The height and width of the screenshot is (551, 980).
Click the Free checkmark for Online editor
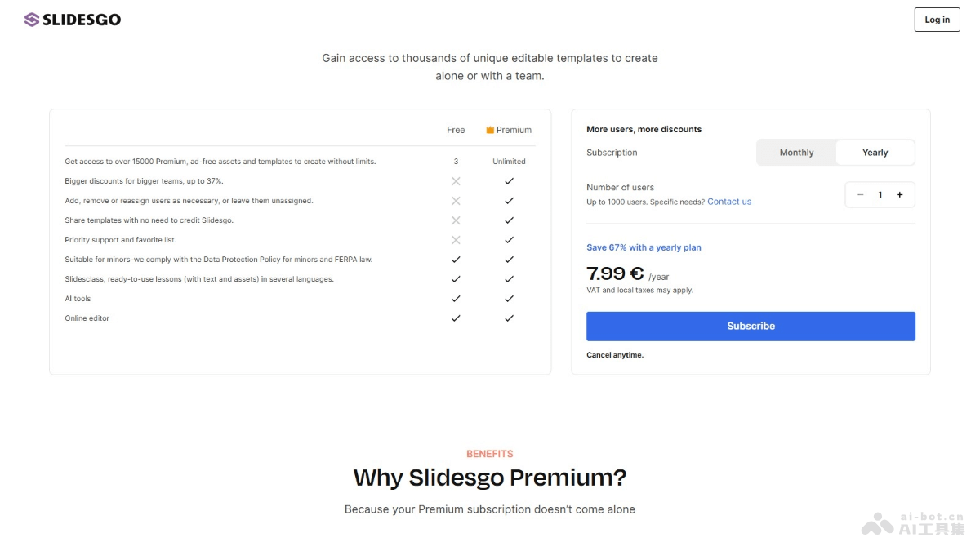tap(456, 318)
